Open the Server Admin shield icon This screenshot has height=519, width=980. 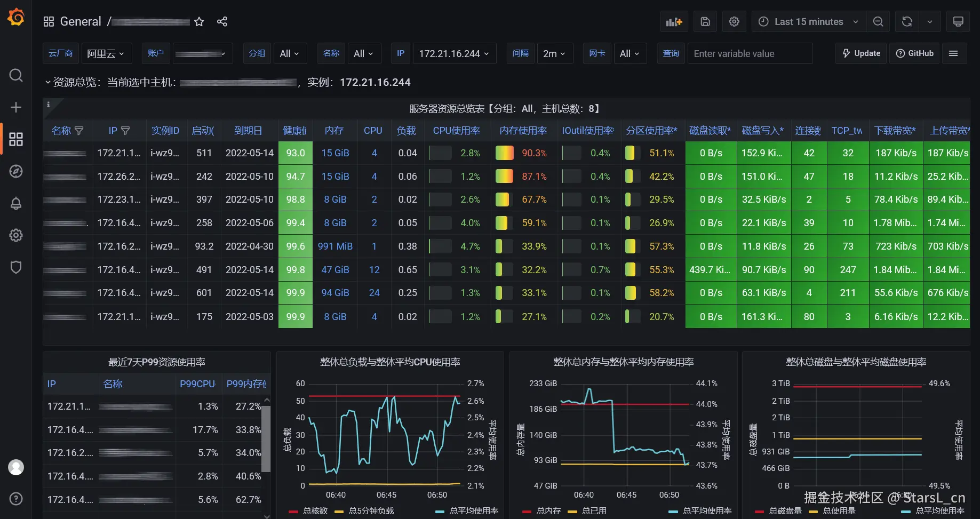click(x=16, y=267)
